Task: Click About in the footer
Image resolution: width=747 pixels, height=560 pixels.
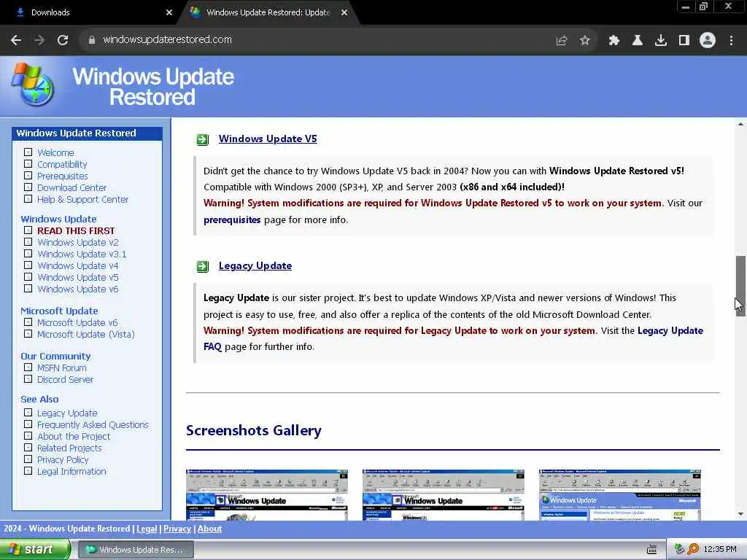Action: point(209,529)
